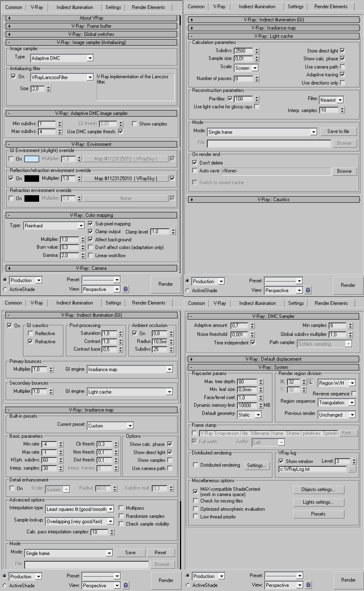Enable GI Environment (skylight) override On checkbox
This screenshot has width=364, height=591.
pos(11,159)
